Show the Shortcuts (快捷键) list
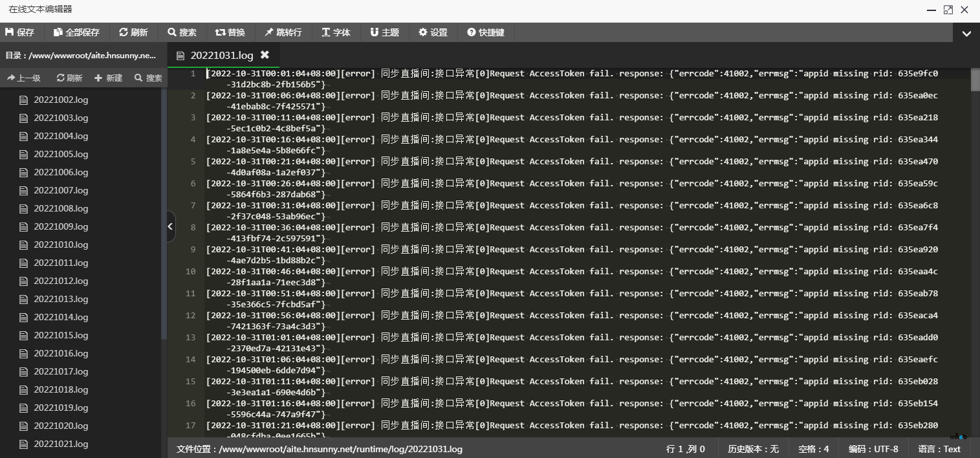 click(486, 32)
